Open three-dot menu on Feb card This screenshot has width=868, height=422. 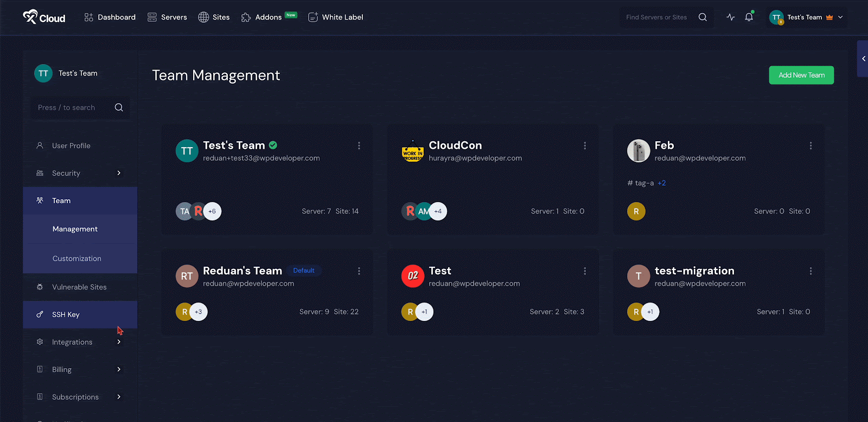coord(810,146)
